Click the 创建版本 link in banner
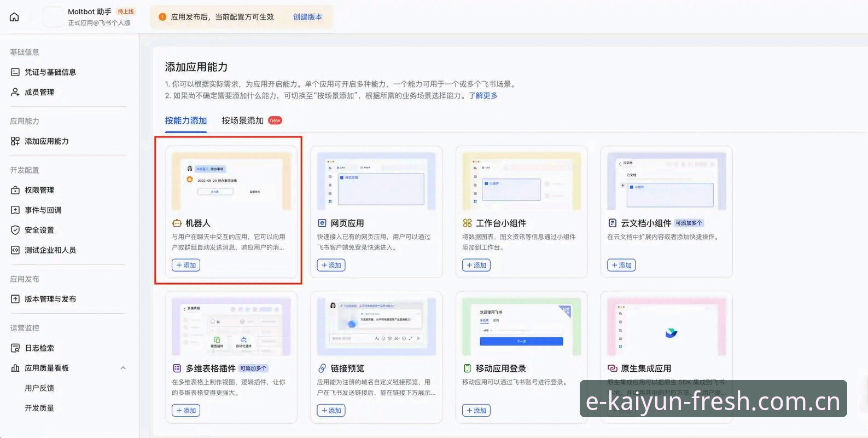This screenshot has width=868, height=438. point(307,17)
